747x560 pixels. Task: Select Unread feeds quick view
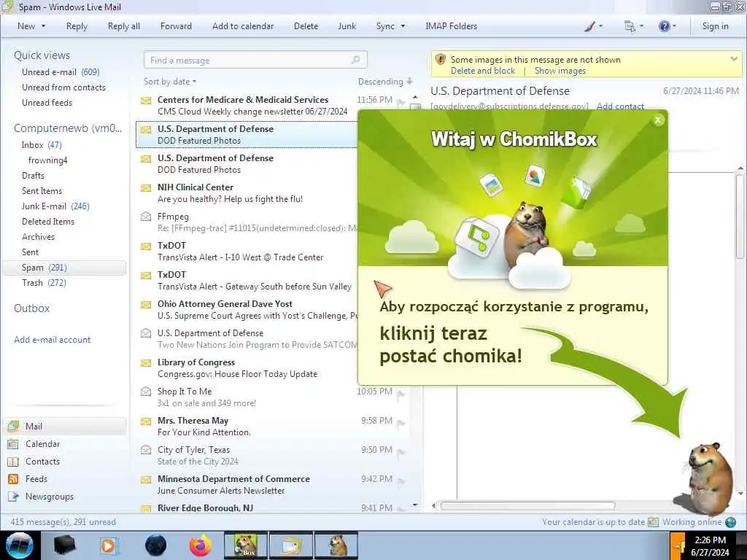[47, 102]
